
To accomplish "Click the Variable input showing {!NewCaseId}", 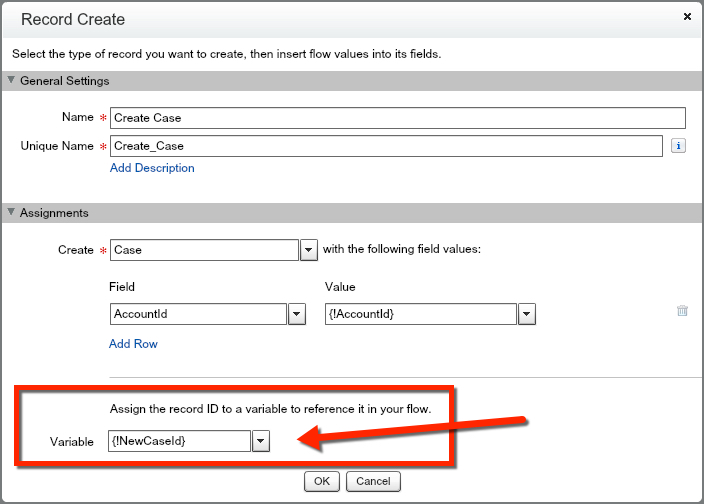I will click(x=178, y=441).
